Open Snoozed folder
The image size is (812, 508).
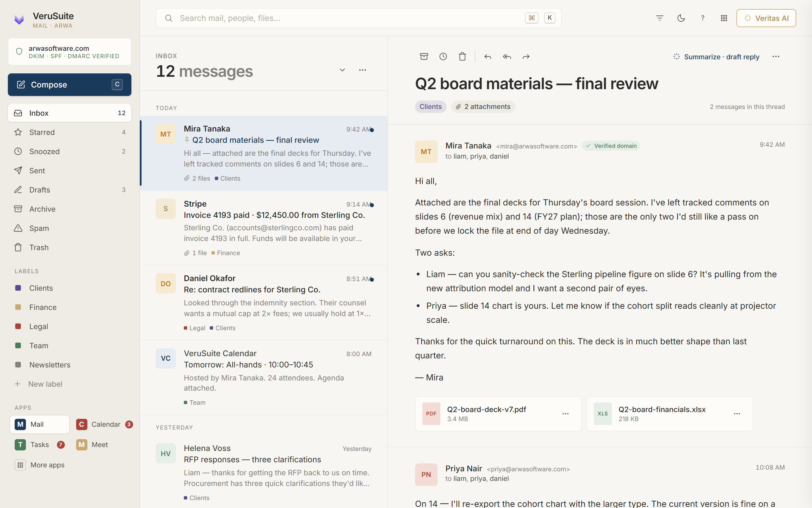(x=69, y=151)
